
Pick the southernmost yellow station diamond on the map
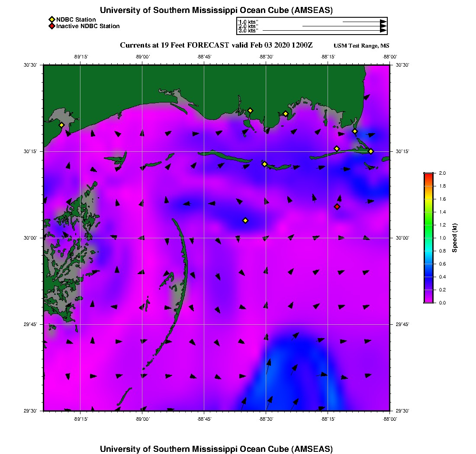point(245,221)
